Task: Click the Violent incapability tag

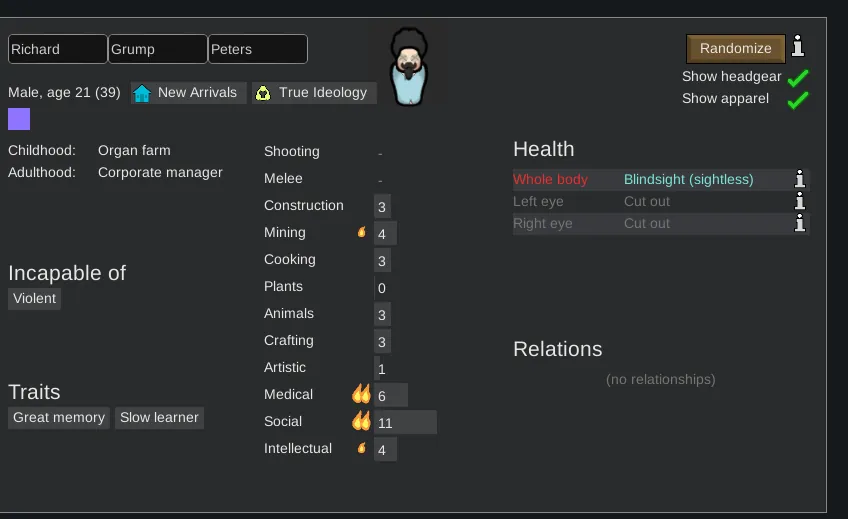Action: click(35, 299)
